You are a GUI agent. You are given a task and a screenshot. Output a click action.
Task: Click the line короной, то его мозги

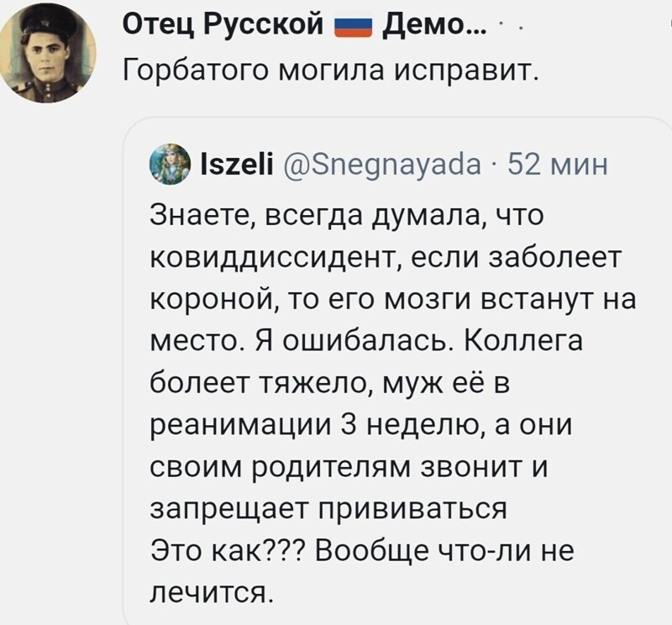point(393,300)
